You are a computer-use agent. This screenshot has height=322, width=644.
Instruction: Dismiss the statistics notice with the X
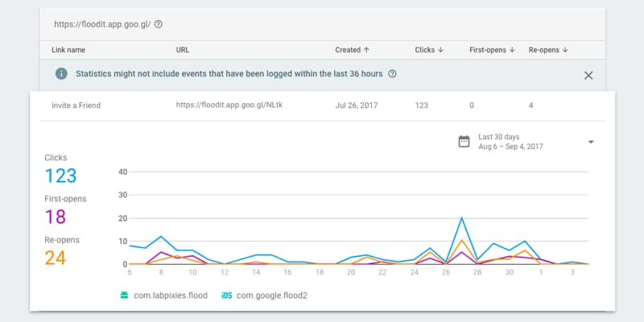(588, 76)
